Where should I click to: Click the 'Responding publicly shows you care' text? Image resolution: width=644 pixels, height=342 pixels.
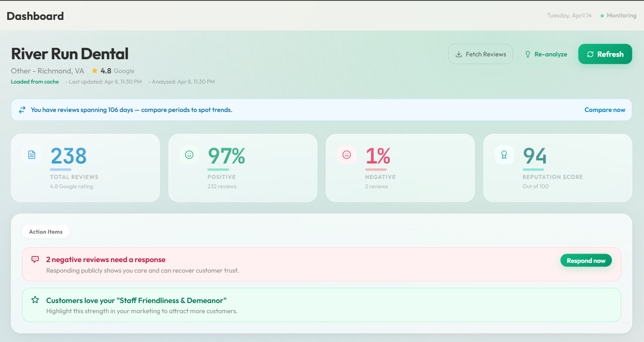[142, 271]
